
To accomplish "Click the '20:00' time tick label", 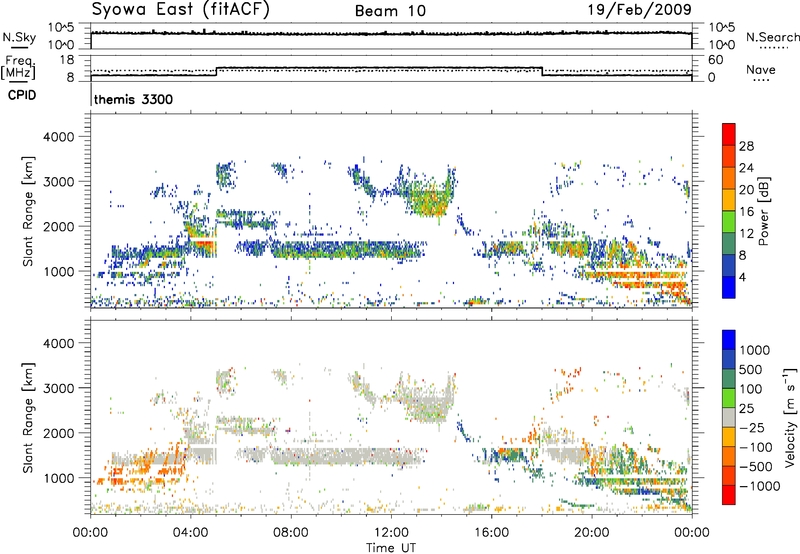I will coord(591,533).
